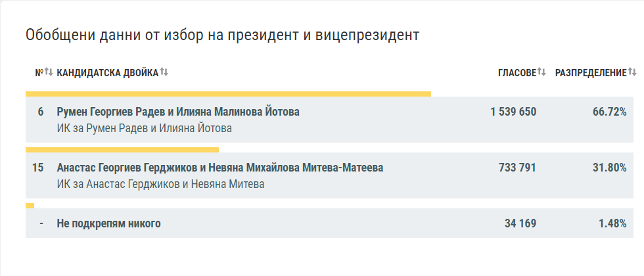
Task: Click the Обобщени данни section heading
Action: (x=222, y=35)
